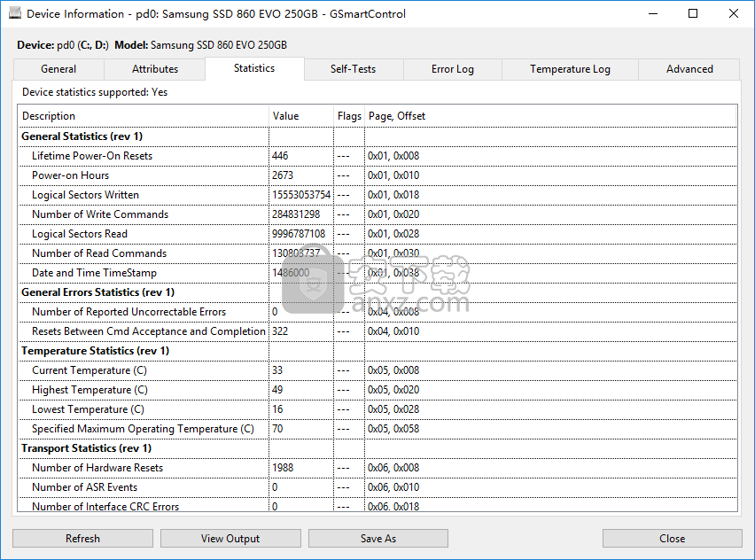The image size is (755, 560).
Task: Click the Hardware Resets value 1988
Action: point(283,468)
